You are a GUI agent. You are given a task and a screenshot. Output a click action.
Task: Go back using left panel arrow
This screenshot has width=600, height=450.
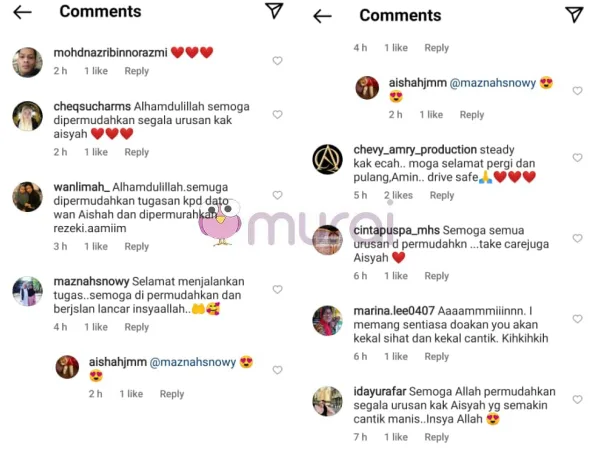click(x=22, y=12)
